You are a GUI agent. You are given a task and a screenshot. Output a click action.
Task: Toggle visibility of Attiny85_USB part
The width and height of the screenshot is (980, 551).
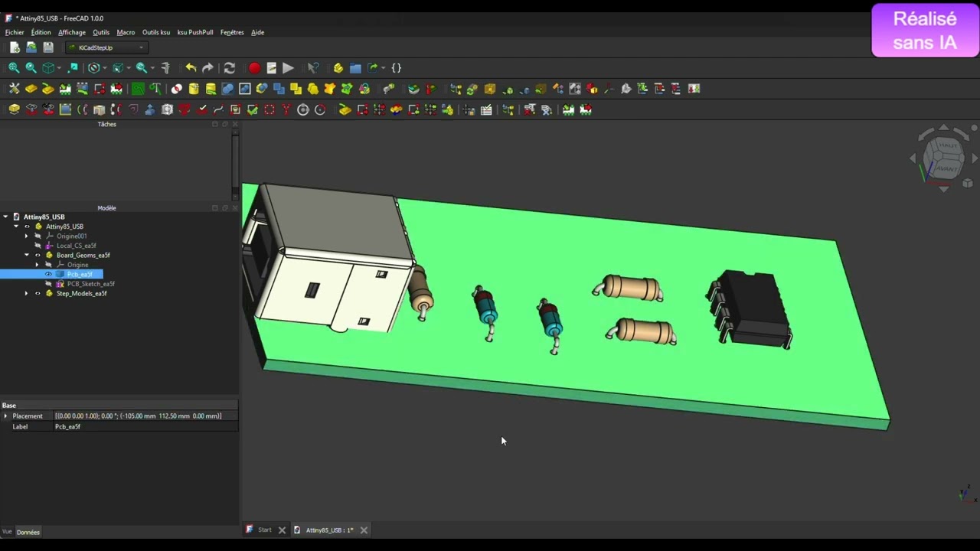click(27, 227)
